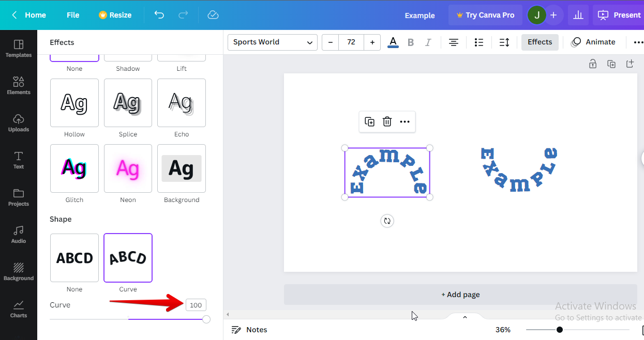Toggle bold text formatting

pyautogui.click(x=411, y=42)
